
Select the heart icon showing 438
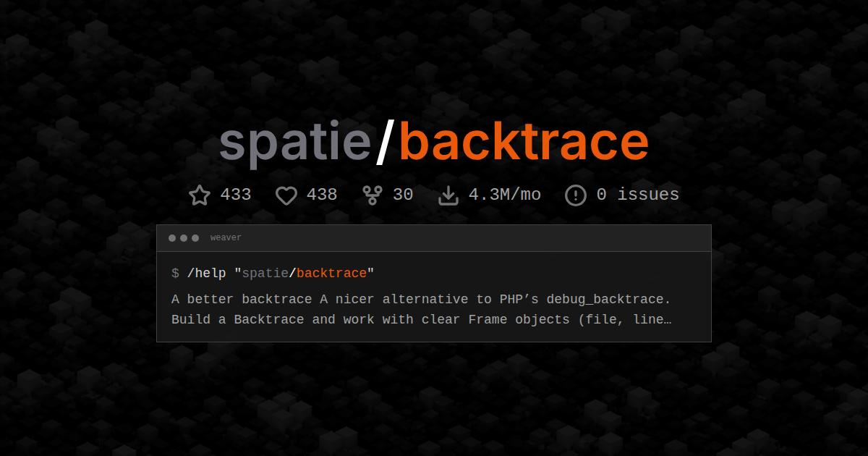coord(286,195)
